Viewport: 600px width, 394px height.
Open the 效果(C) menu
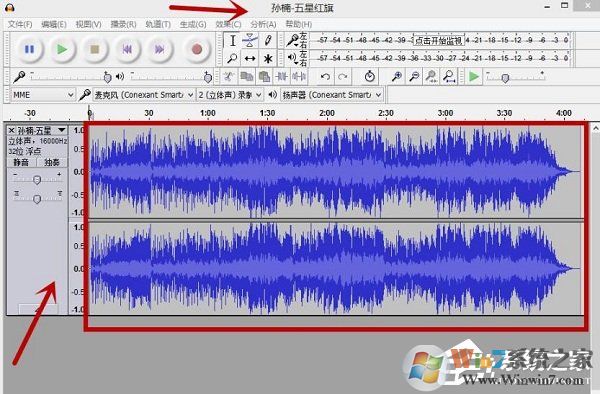pos(228,24)
